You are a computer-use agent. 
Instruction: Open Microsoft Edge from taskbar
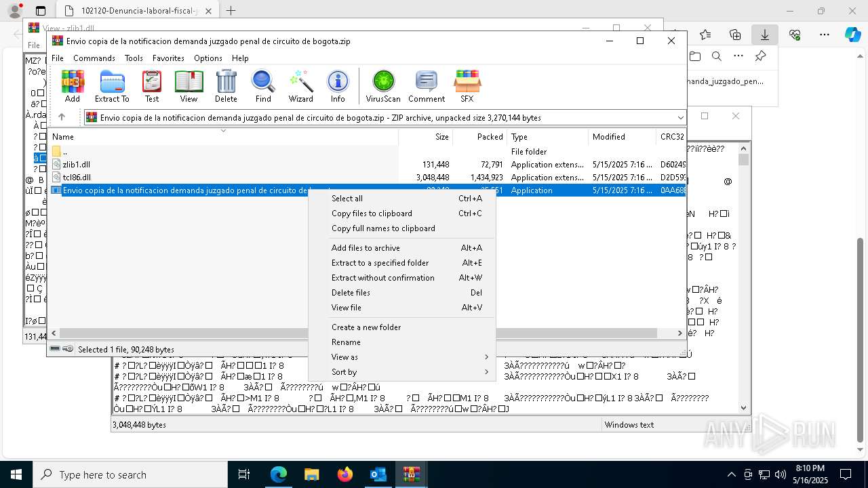click(x=279, y=474)
